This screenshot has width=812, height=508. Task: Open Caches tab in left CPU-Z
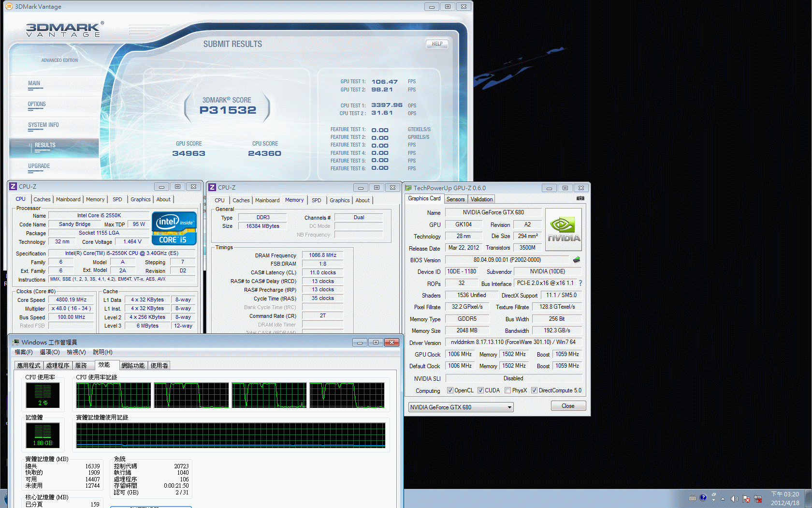[x=42, y=199]
